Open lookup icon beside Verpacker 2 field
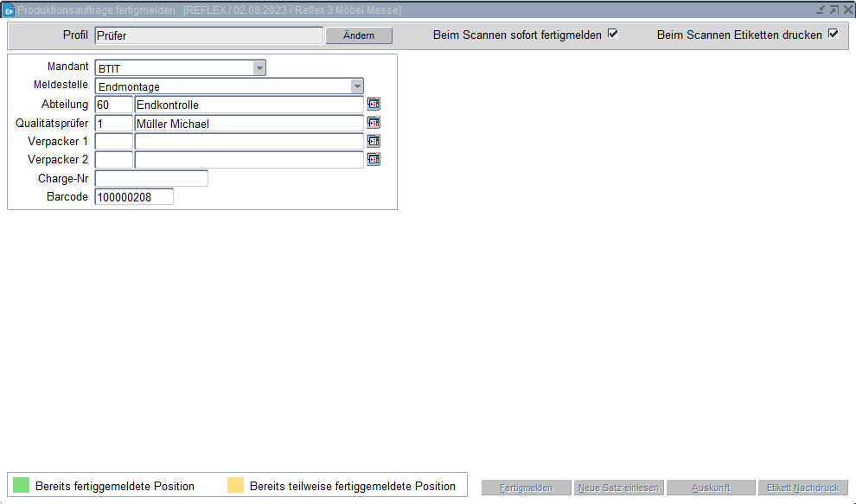Image resolution: width=856 pixels, height=504 pixels. [x=374, y=160]
